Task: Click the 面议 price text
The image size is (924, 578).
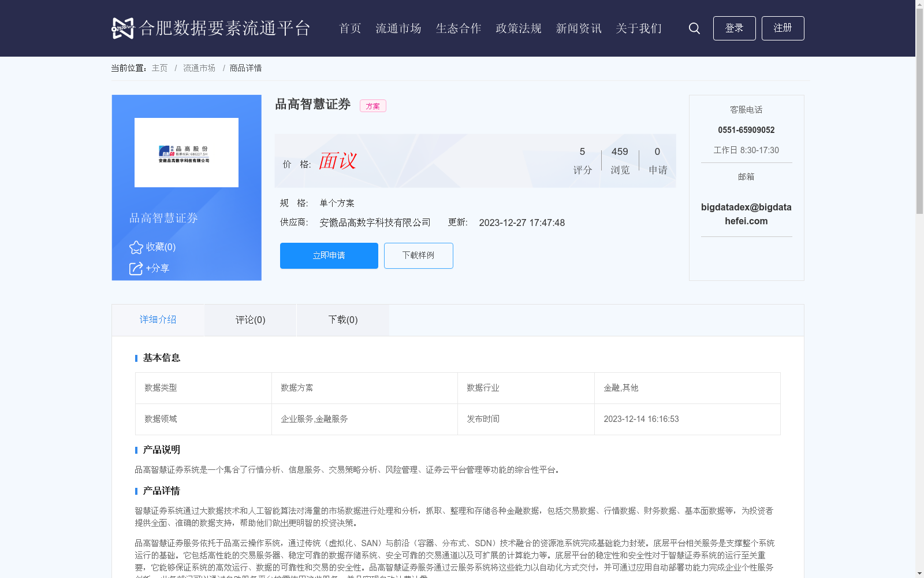Action: pos(338,161)
